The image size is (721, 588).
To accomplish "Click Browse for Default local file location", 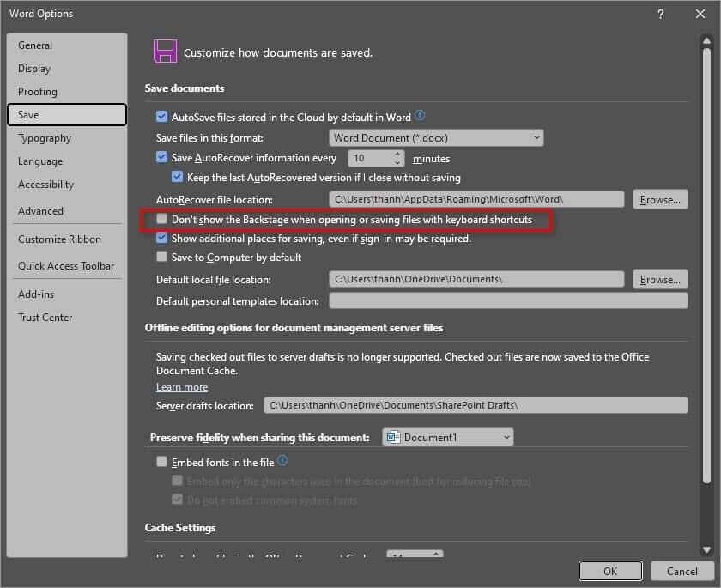I will click(x=660, y=279).
